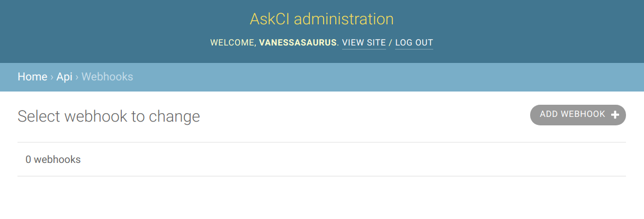Click the WELCOME greeting text
This screenshot has height=219, width=644.
coord(233,43)
